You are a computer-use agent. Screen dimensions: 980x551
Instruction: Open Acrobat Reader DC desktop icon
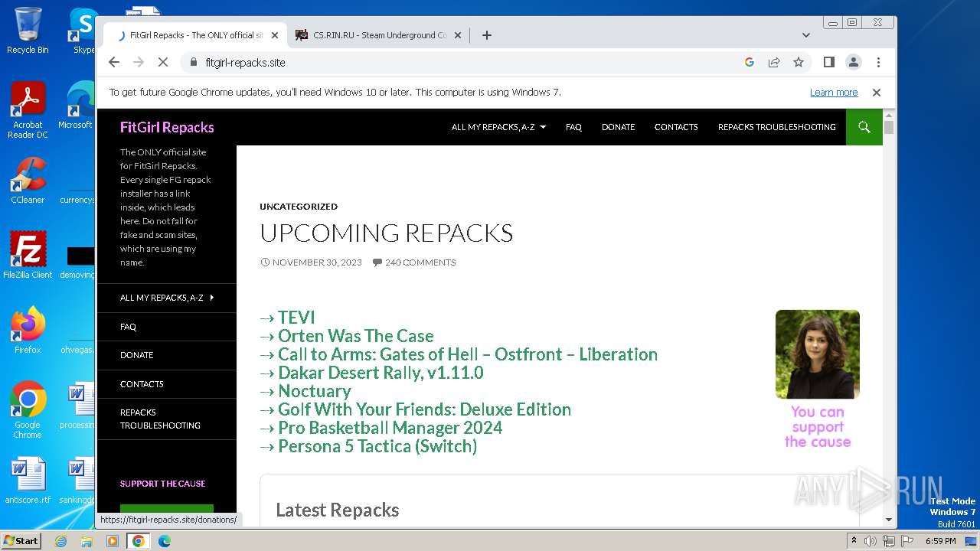click(28, 111)
